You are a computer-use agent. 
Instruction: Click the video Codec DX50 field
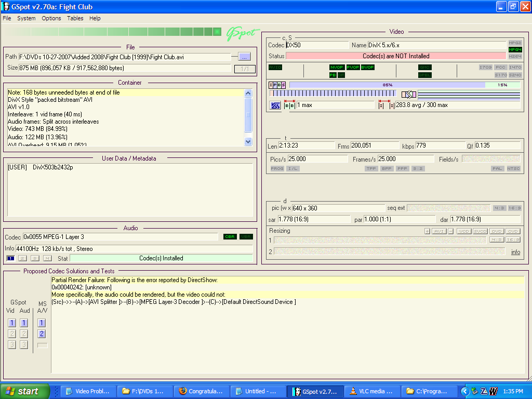(x=317, y=45)
